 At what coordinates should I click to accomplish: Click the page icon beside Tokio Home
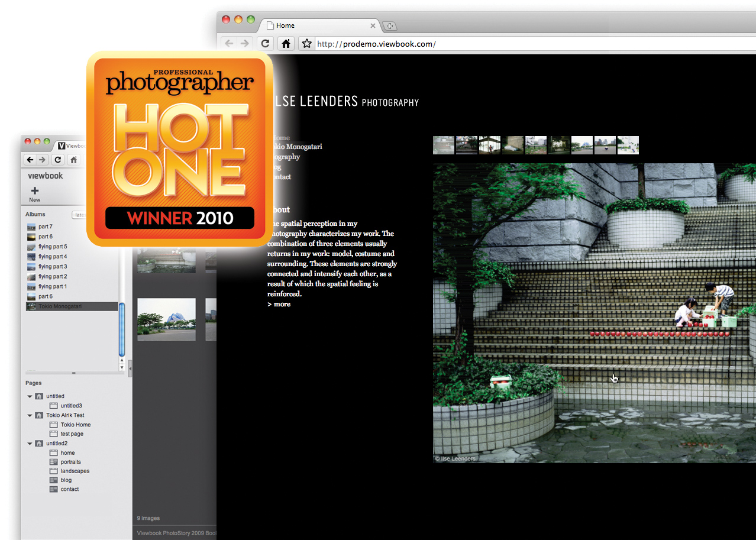point(54,425)
